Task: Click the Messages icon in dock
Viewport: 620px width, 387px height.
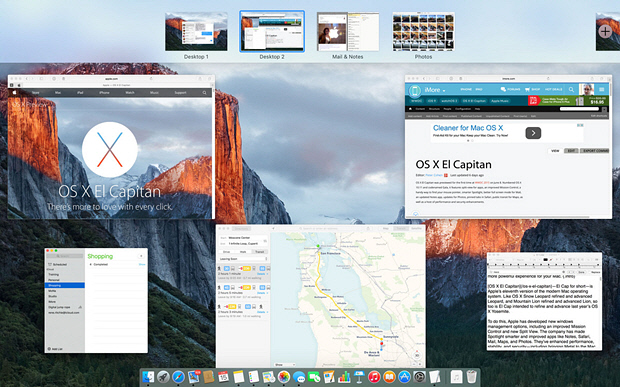Action: pyautogui.click(x=299, y=377)
